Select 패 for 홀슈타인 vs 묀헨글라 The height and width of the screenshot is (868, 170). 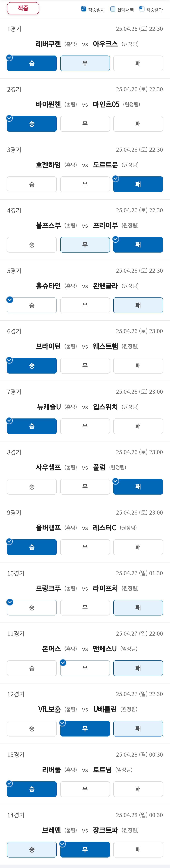138,305
